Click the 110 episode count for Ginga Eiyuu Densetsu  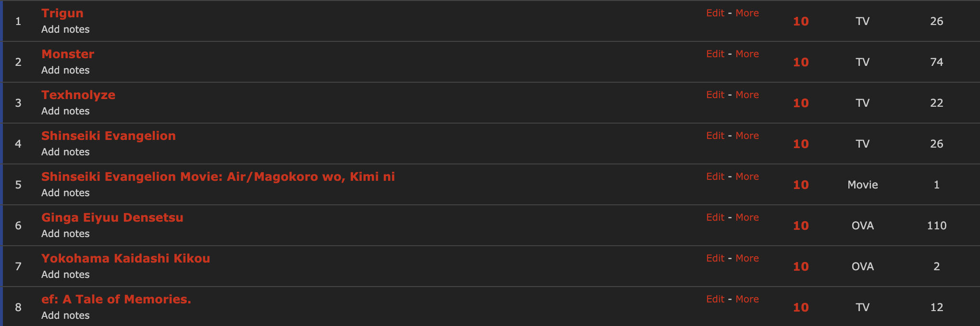pos(936,226)
